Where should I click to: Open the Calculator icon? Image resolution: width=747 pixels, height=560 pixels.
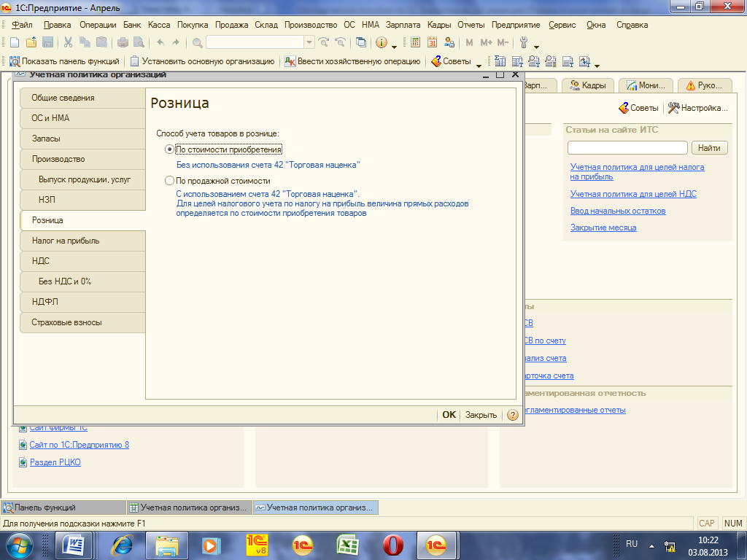coord(415,42)
